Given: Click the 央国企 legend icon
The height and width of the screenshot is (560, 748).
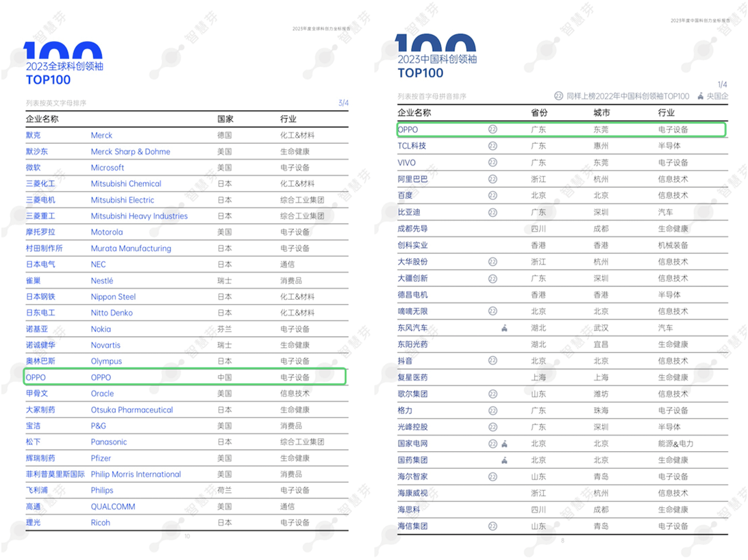Looking at the screenshot, I should 700,96.
